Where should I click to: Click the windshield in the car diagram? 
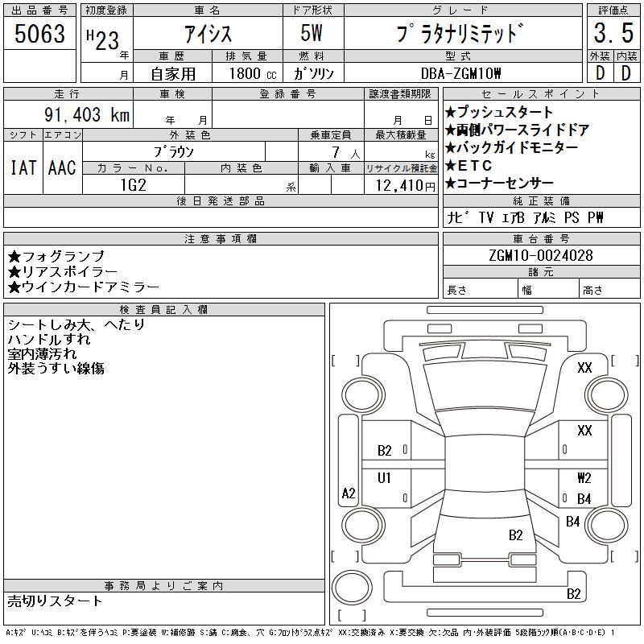[485, 386]
